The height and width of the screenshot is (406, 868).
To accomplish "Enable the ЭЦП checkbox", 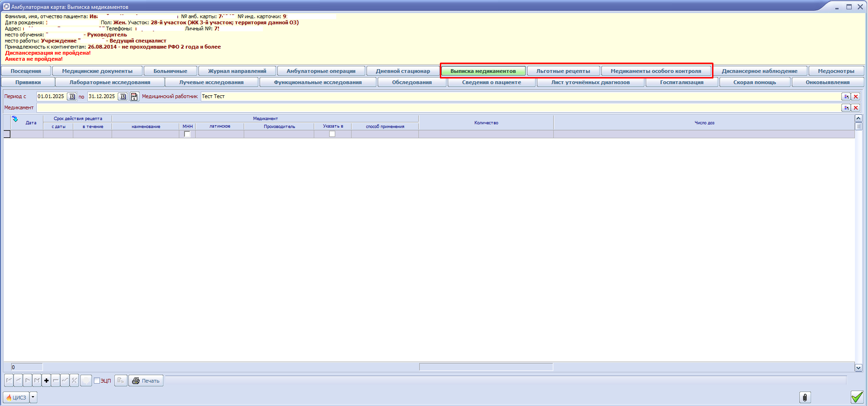I will click(x=97, y=381).
